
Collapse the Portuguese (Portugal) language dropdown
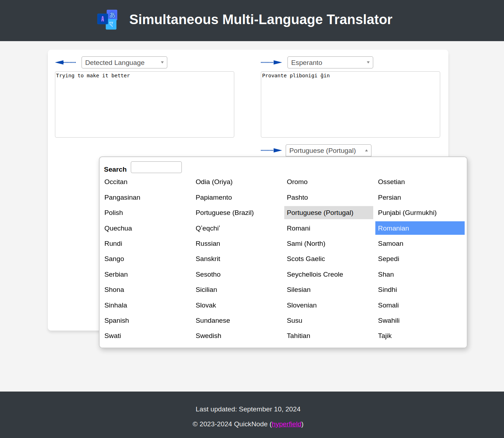(328, 150)
